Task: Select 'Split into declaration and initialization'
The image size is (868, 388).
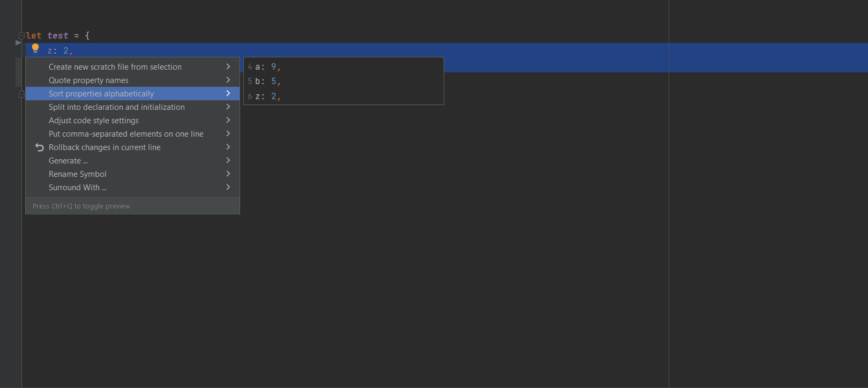Action: (116, 107)
